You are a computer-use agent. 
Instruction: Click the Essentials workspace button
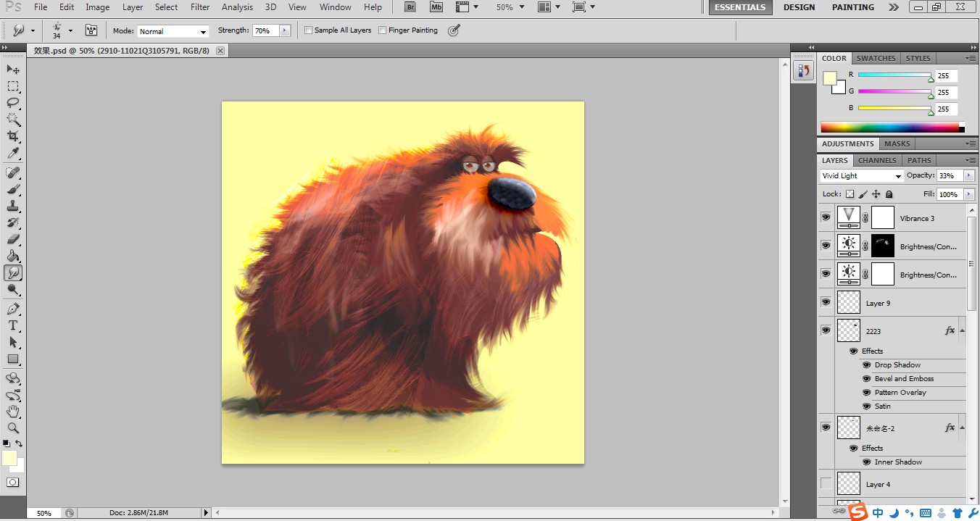point(739,7)
